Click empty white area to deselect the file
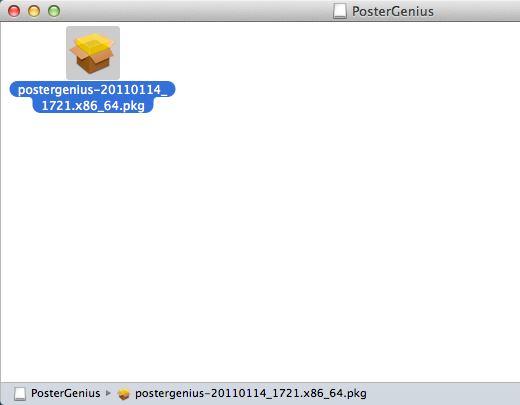Viewport: 520px width, 405px height. [300, 217]
